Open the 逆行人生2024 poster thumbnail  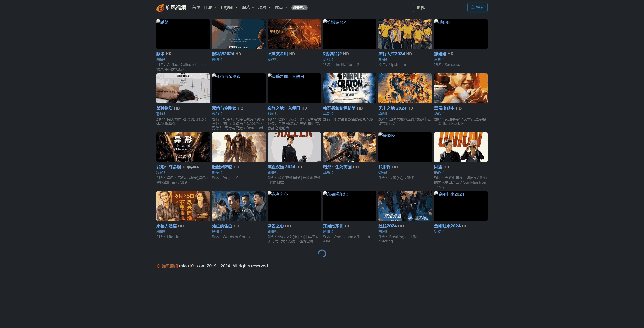[405, 34]
